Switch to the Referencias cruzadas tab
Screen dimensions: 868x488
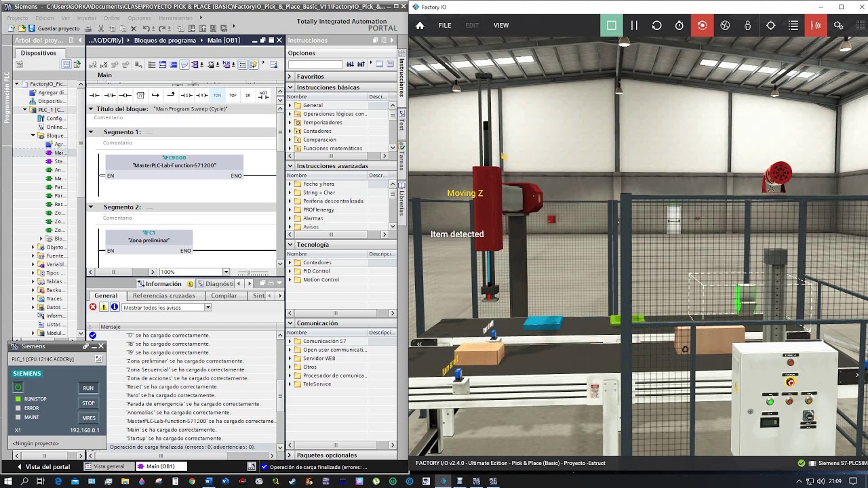click(163, 296)
